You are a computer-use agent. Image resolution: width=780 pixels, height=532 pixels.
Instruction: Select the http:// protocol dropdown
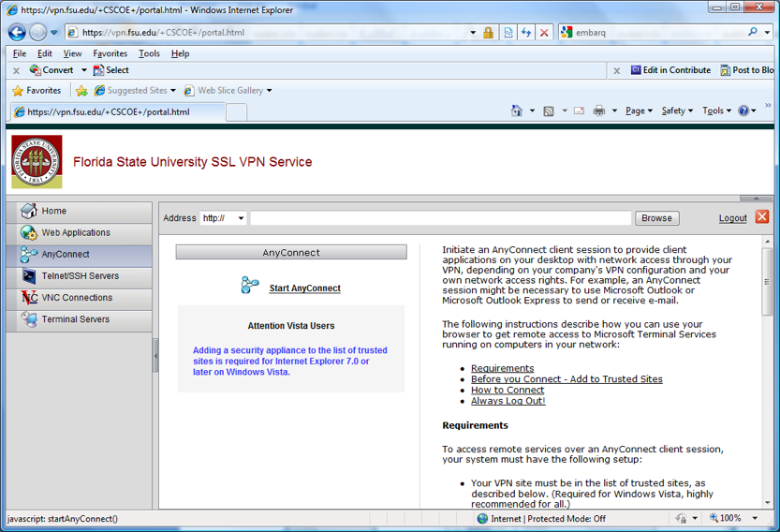pyautogui.click(x=224, y=218)
